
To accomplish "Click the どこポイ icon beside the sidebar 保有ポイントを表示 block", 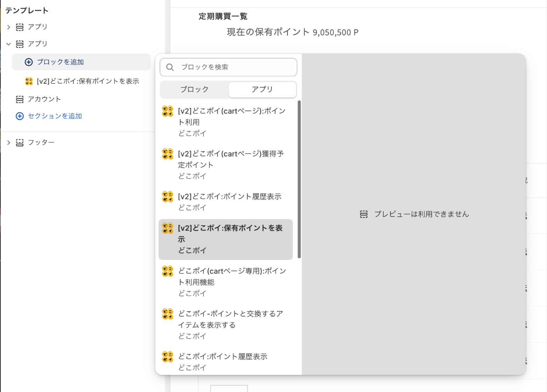I will [29, 81].
